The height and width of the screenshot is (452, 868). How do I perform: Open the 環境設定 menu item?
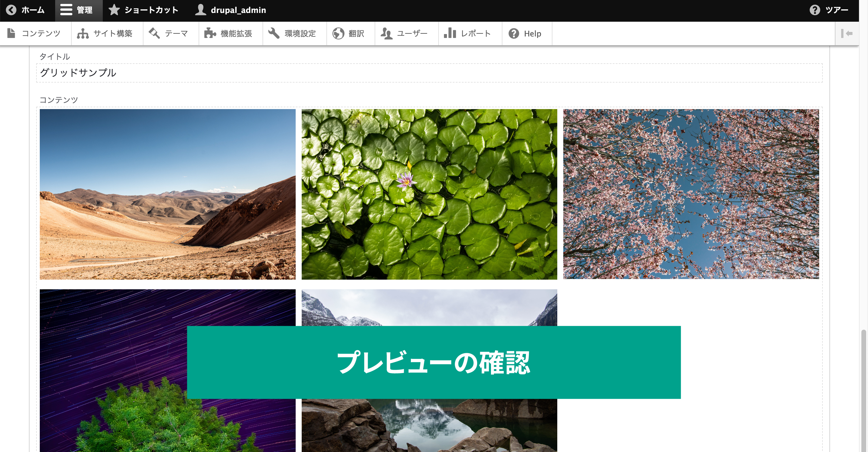click(295, 33)
